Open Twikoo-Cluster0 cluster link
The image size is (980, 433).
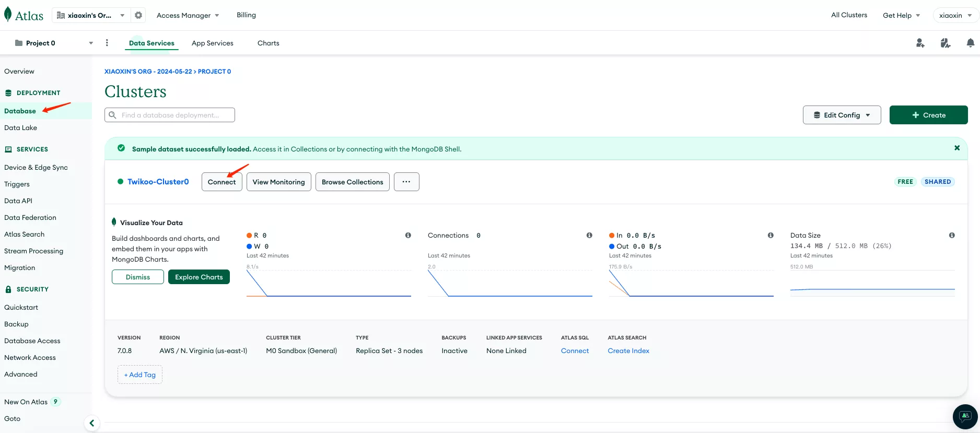coord(158,181)
